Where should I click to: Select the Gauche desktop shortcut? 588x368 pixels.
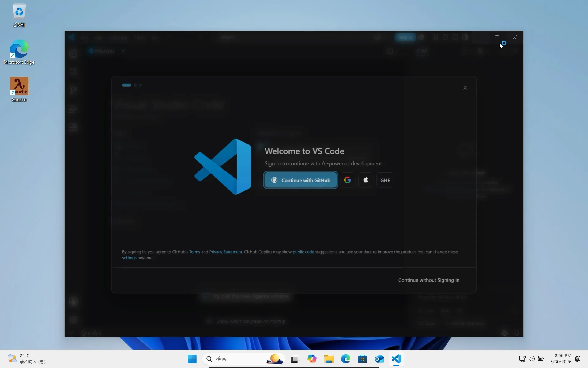pyautogui.click(x=19, y=89)
